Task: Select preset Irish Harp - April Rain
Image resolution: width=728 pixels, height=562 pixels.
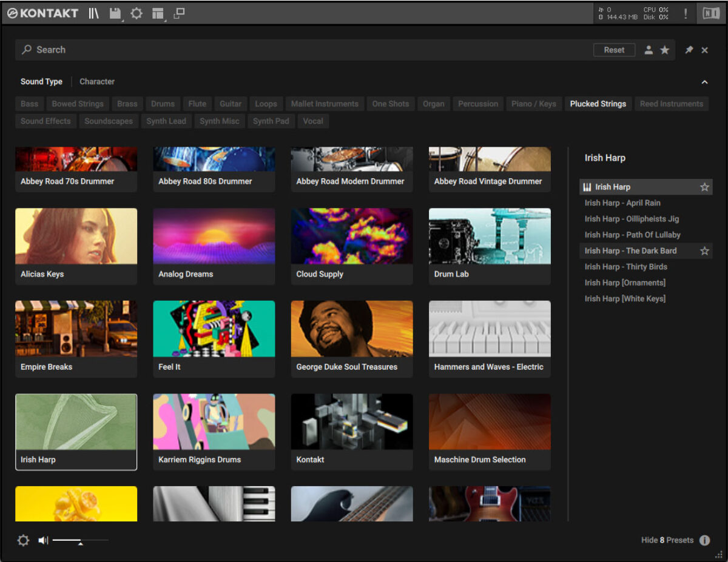Action: tap(645, 203)
